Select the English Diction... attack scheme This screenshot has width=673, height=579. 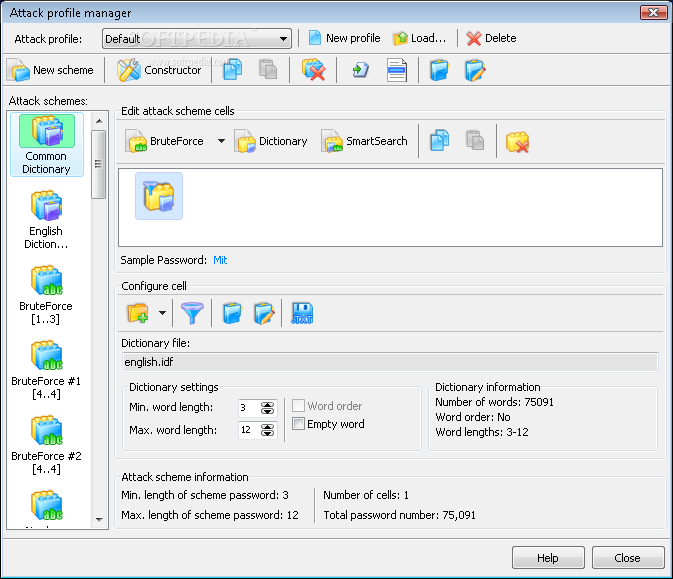click(x=46, y=220)
